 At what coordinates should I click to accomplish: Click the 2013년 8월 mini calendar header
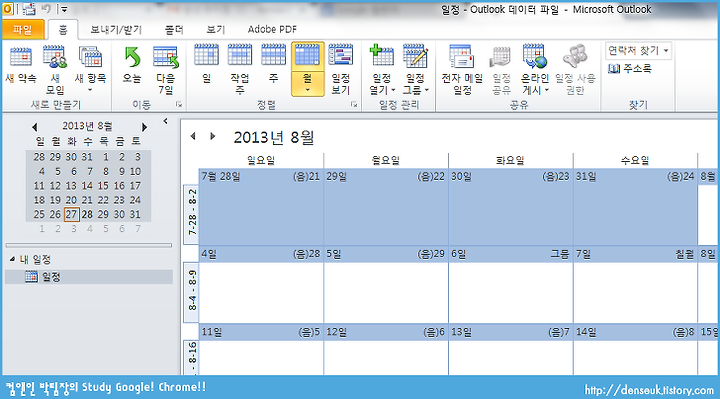pyautogui.click(x=87, y=126)
